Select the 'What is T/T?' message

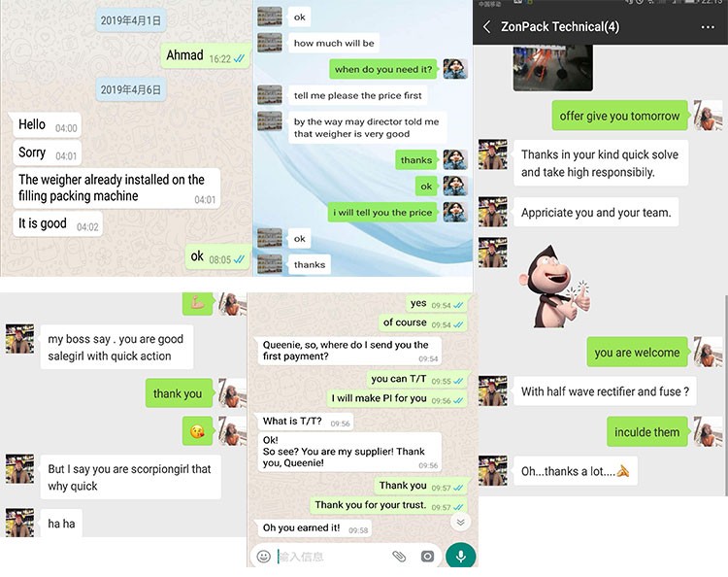[x=305, y=422]
